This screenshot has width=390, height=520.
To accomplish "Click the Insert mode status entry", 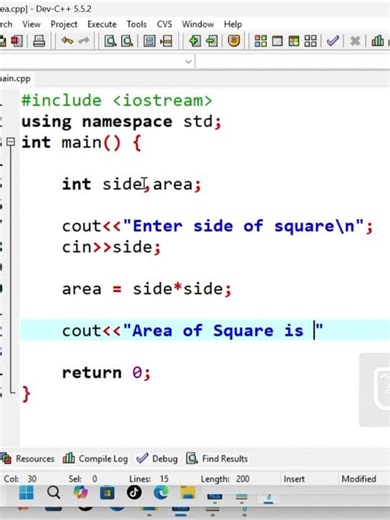I will click(294, 479).
